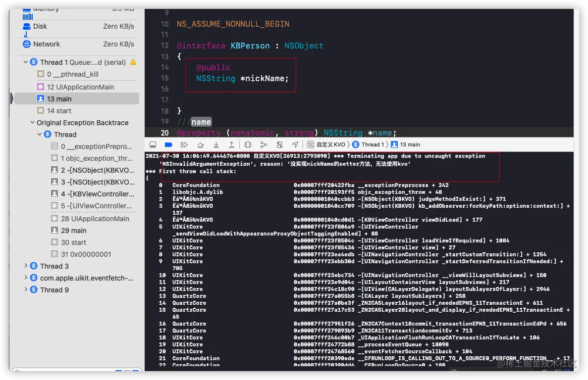Click the @public directive in the editor

click(213, 67)
